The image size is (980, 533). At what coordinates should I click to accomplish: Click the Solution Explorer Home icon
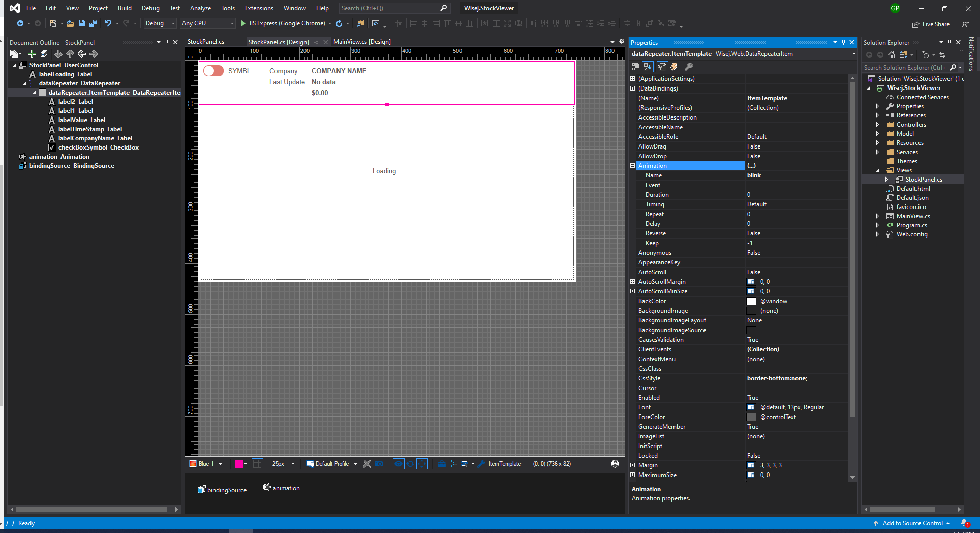point(892,55)
